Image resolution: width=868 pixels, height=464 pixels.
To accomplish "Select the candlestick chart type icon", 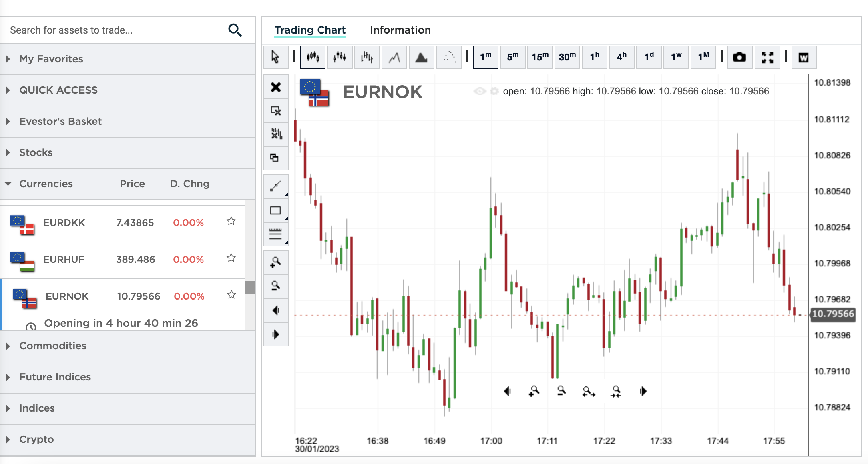I will (313, 57).
